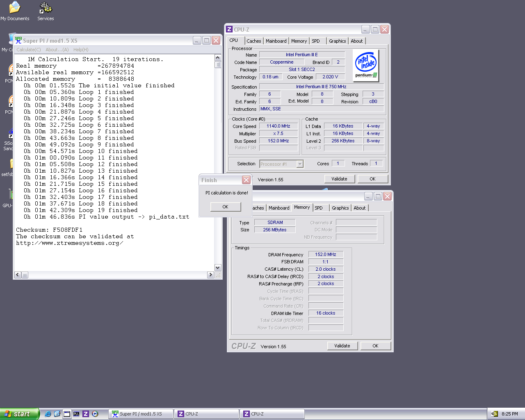Screen dimensions: 525x420
Task: Click the Show Desktop Quick Launch icon
Action: click(67, 414)
